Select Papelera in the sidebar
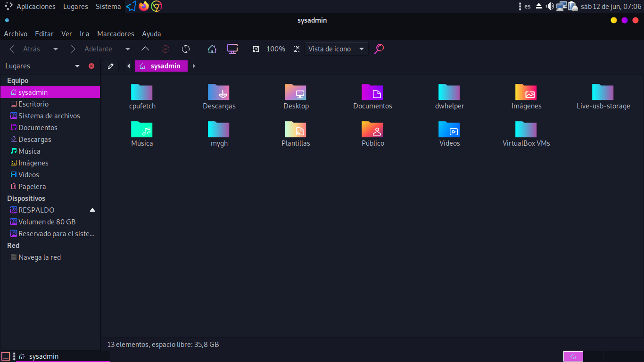This screenshot has width=644, height=362. tap(32, 187)
